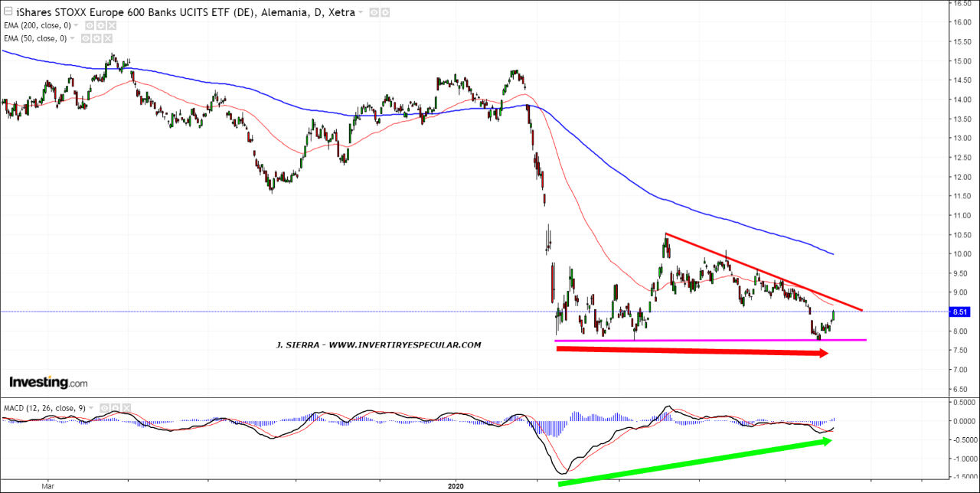Click the Investing.com logo

point(48,382)
